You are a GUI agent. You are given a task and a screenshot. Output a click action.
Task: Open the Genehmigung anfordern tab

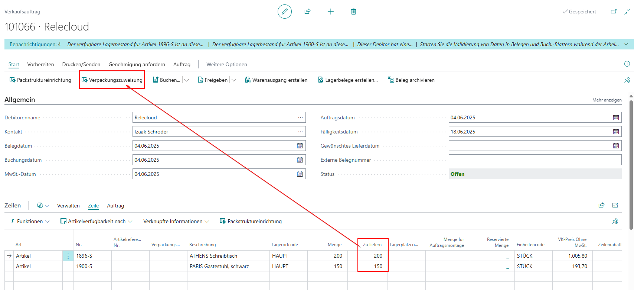tap(137, 64)
